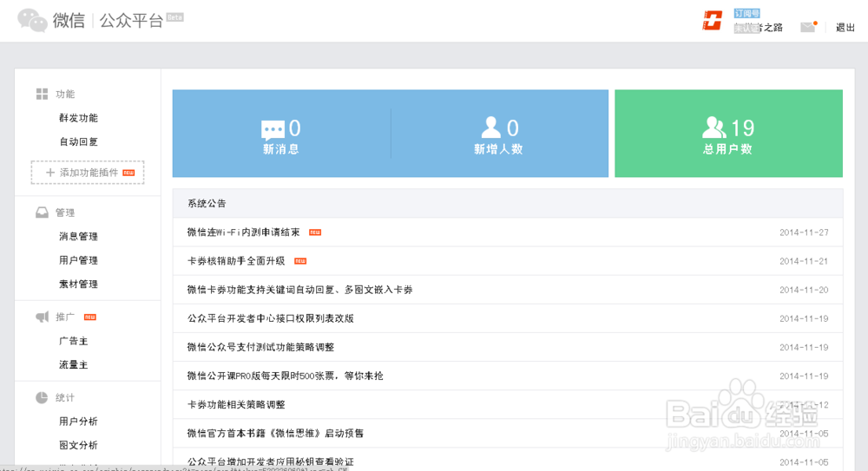Image resolution: width=868 pixels, height=471 pixels.
Task: Open 用户管理 page
Action: pos(79,260)
